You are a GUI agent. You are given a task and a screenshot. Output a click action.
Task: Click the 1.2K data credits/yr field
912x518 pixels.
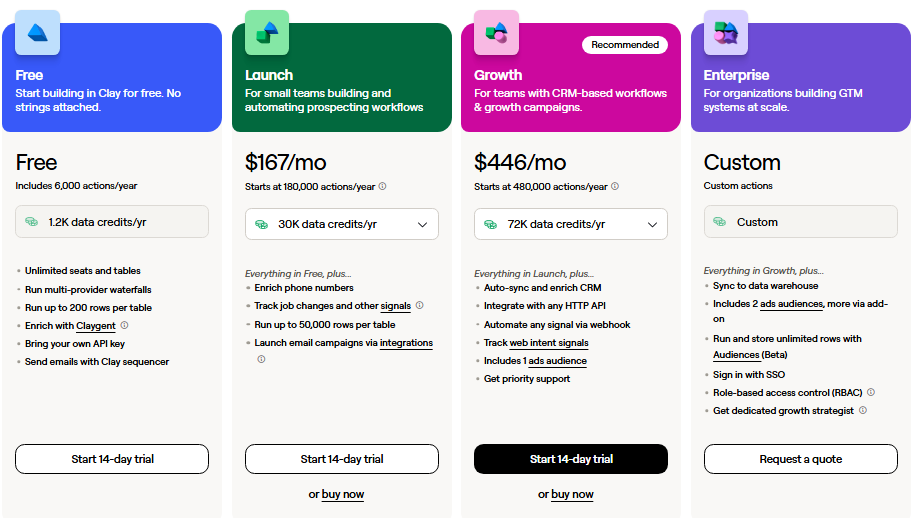[112, 222]
